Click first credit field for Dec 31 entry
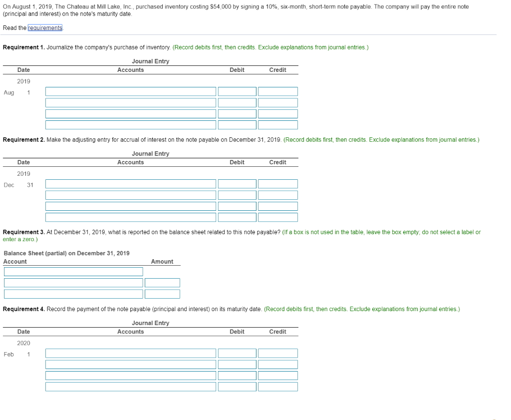Screen dimensions: 511x420 click(278, 184)
